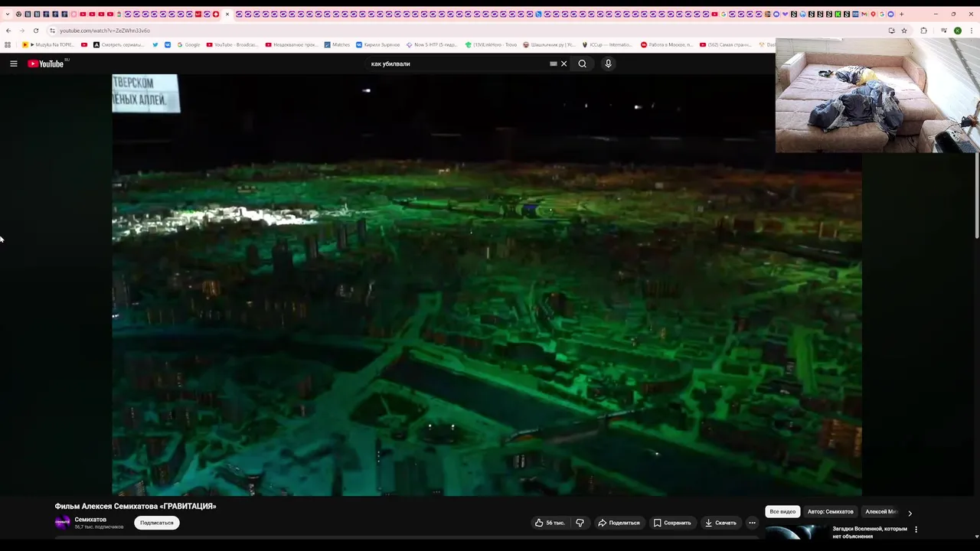Open the Chrome extensions puzzle icon
The height and width of the screenshot is (551, 980).
click(x=923, y=31)
